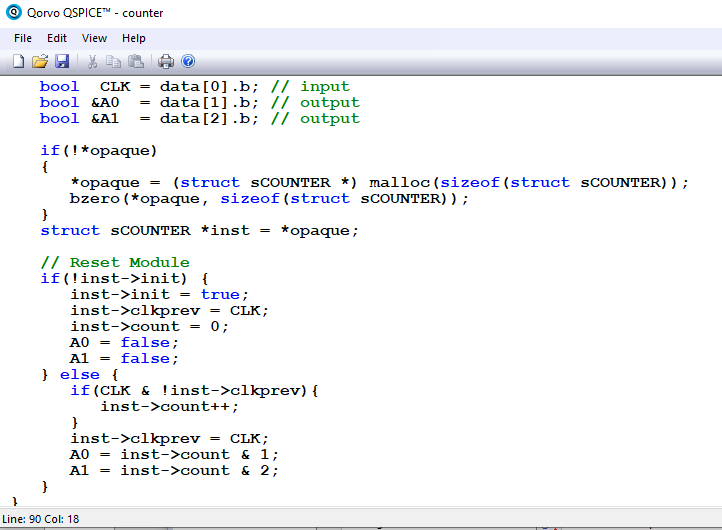Image resolution: width=722 pixels, height=530 pixels.
Task: Place cursor on the malloc call
Action: 400,183
